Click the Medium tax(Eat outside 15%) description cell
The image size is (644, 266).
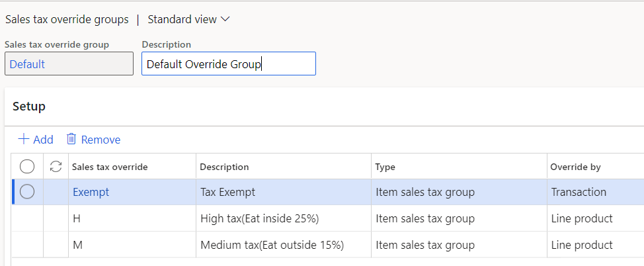click(272, 245)
